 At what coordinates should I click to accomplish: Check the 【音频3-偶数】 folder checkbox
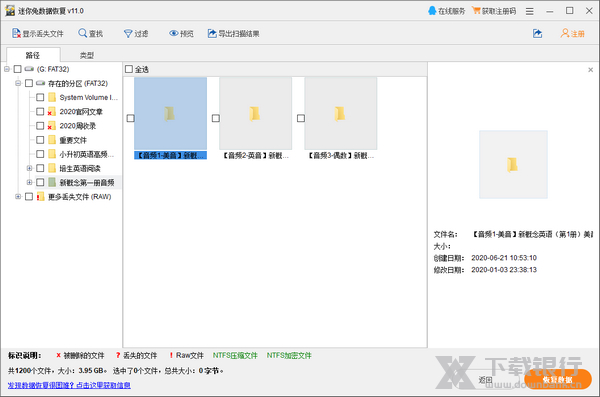point(301,118)
